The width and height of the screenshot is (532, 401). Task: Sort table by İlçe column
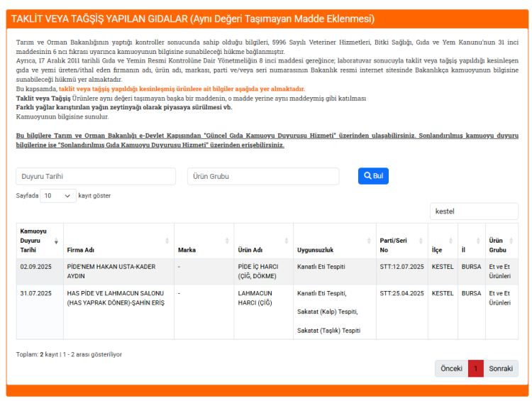pyautogui.click(x=442, y=250)
